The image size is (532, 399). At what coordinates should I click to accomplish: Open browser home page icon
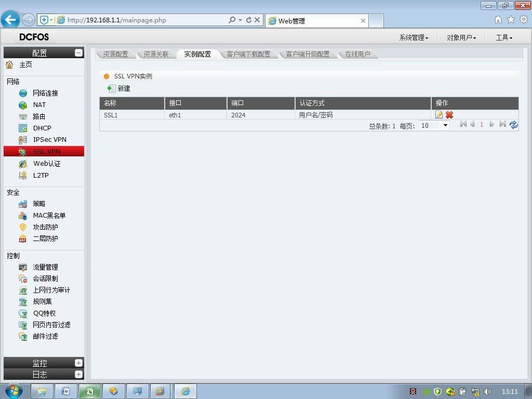(498, 20)
